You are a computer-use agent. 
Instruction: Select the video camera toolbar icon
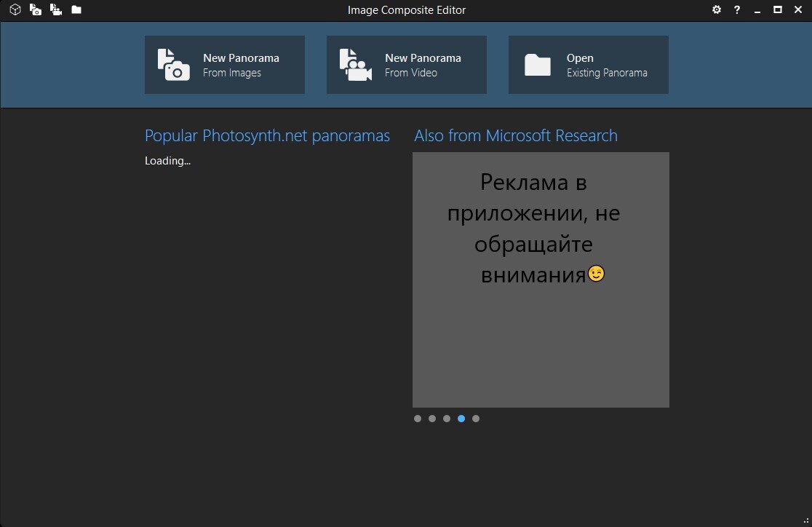click(x=55, y=10)
